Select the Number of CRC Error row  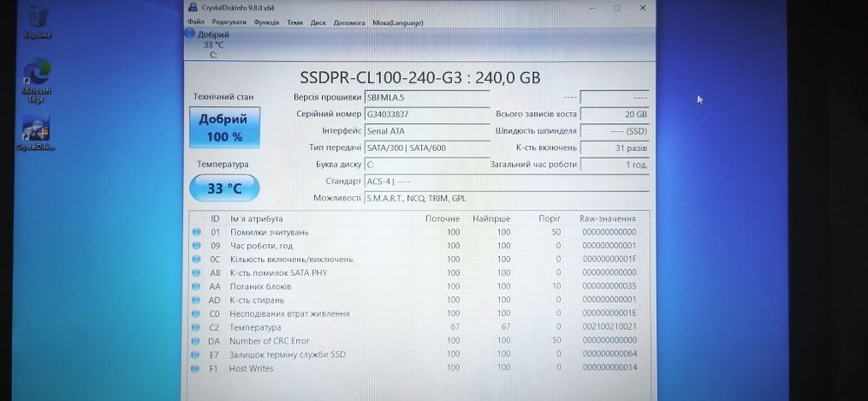(419, 340)
